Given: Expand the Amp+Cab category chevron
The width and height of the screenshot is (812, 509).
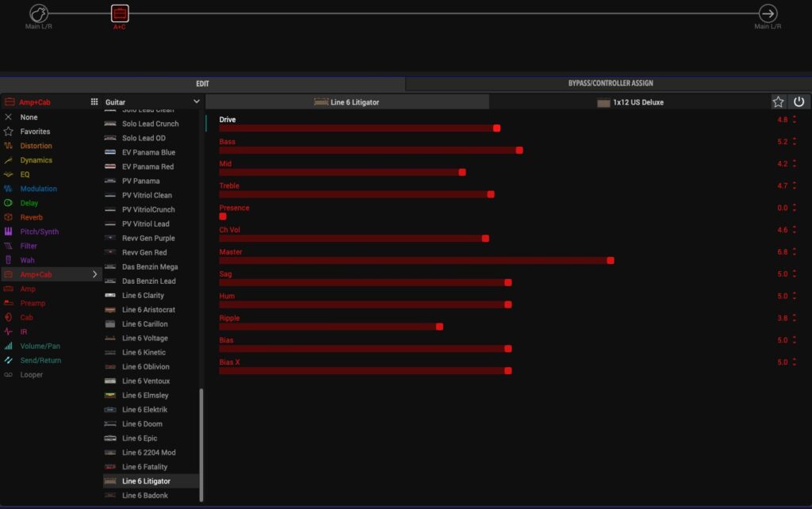Looking at the screenshot, I should pyautogui.click(x=95, y=274).
